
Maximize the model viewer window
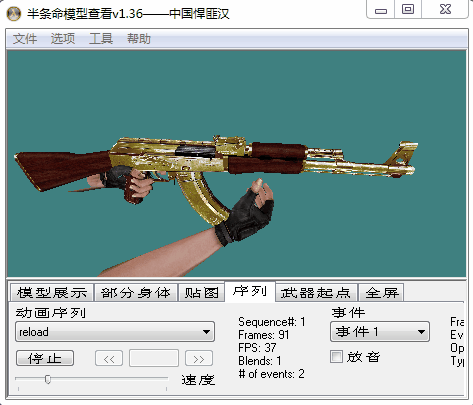click(408, 9)
